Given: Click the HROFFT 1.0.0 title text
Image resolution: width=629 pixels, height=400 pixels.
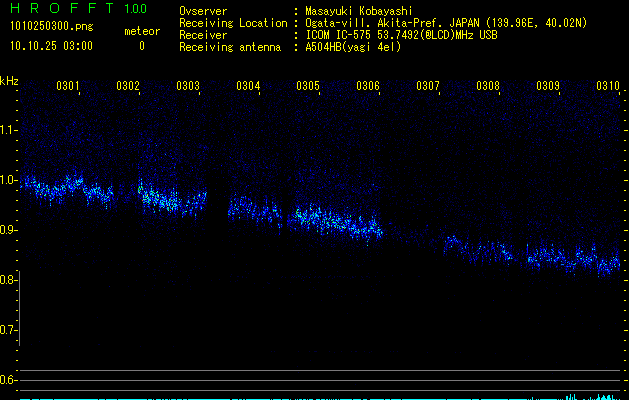Looking at the screenshot, I should [79, 8].
